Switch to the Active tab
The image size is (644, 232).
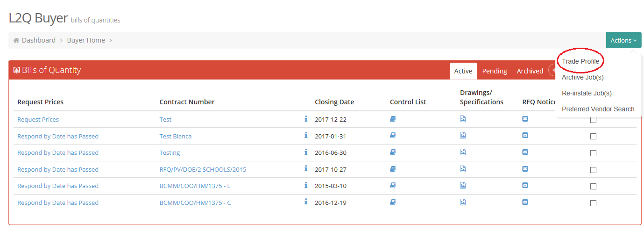[x=463, y=71]
